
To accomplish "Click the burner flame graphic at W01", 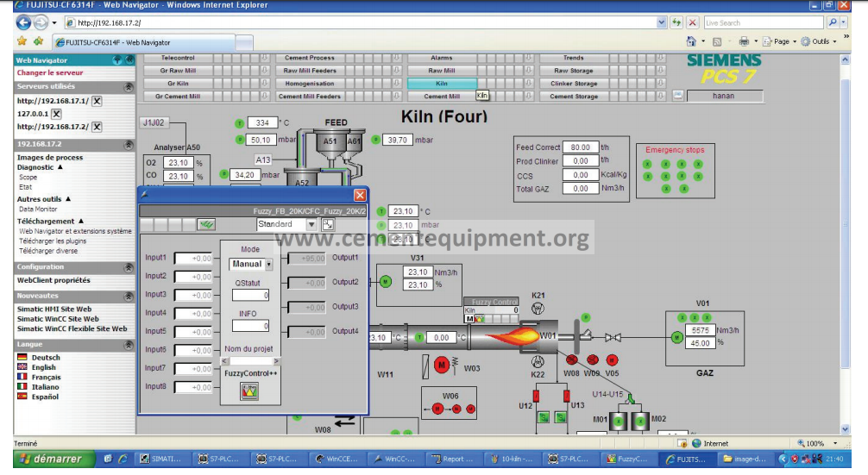I will click(512, 336).
